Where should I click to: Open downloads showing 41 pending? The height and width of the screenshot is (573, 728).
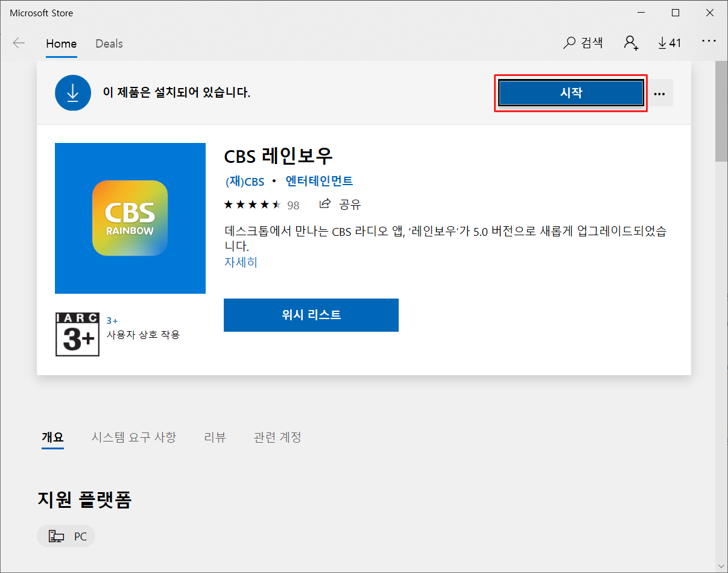pos(669,43)
